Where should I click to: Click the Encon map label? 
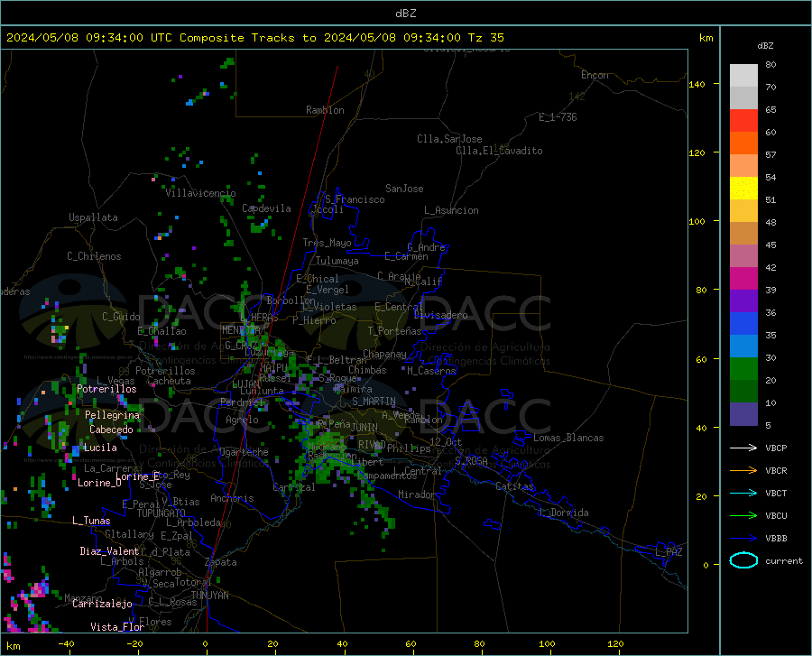tap(595, 75)
